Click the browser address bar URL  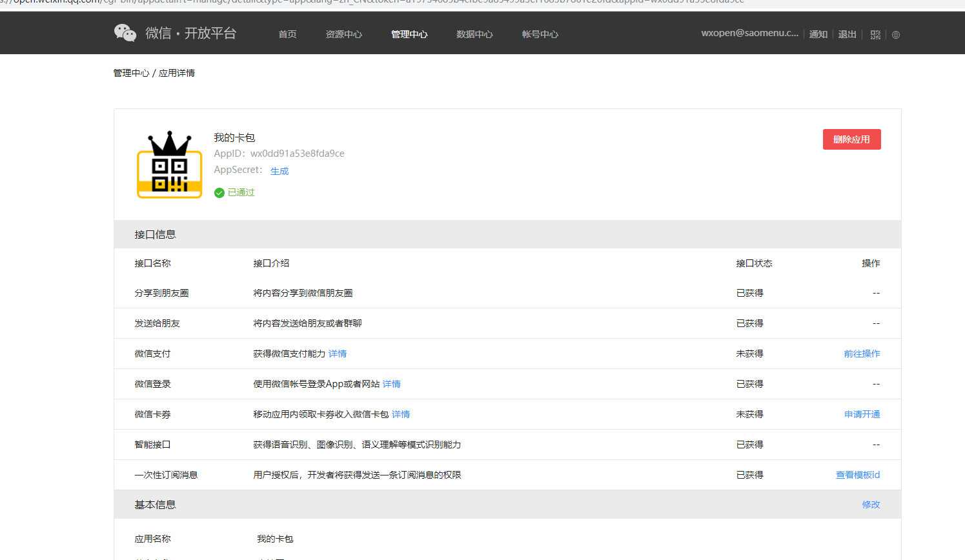pos(372,2)
